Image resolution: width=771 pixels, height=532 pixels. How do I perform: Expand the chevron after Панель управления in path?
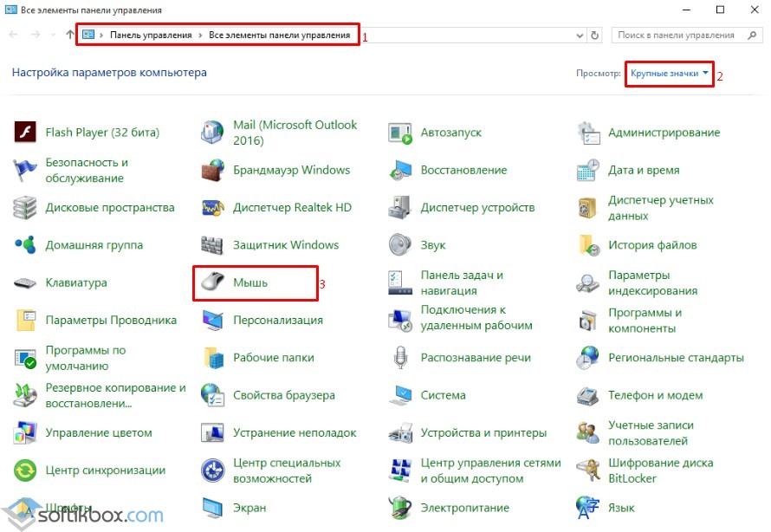(x=199, y=36)
